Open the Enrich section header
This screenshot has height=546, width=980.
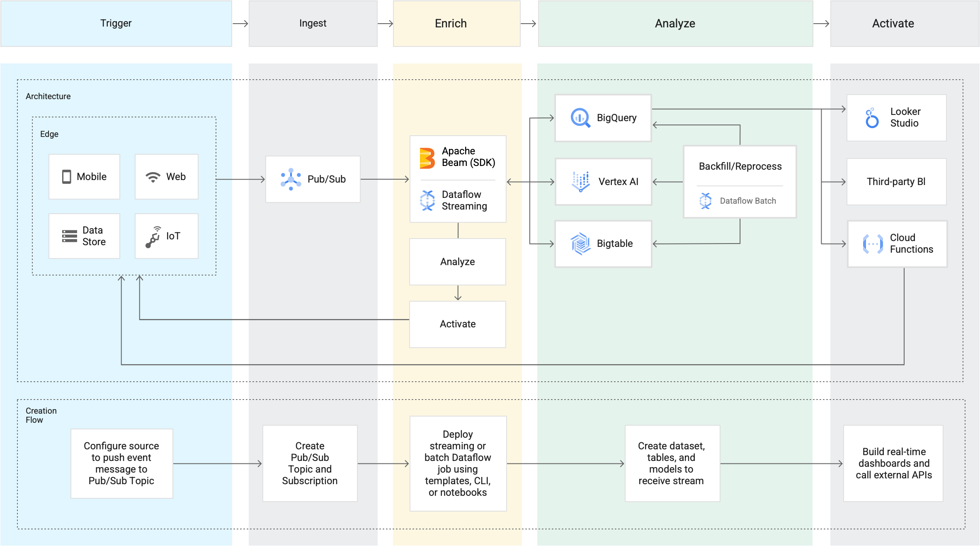coord(451,23)
